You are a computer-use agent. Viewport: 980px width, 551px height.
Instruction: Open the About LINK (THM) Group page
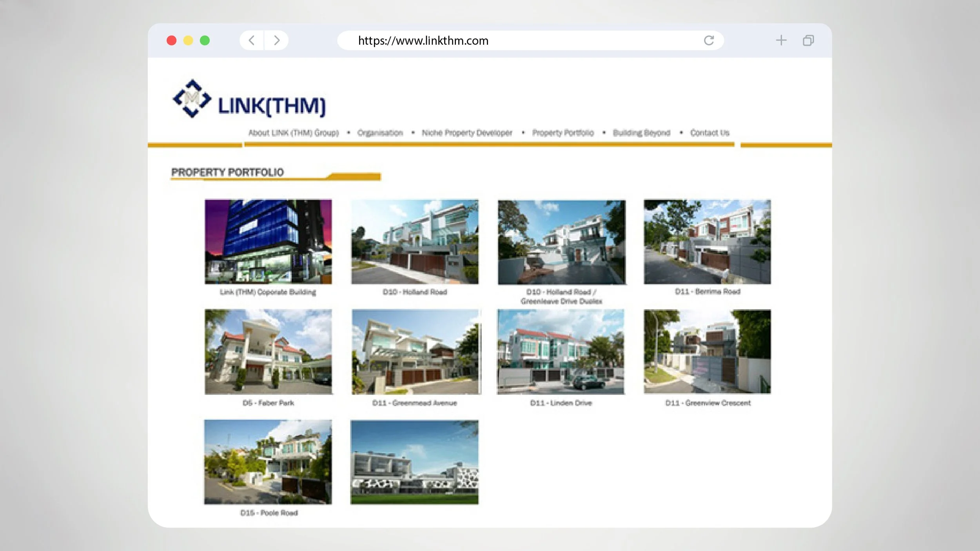click(293, 133)
